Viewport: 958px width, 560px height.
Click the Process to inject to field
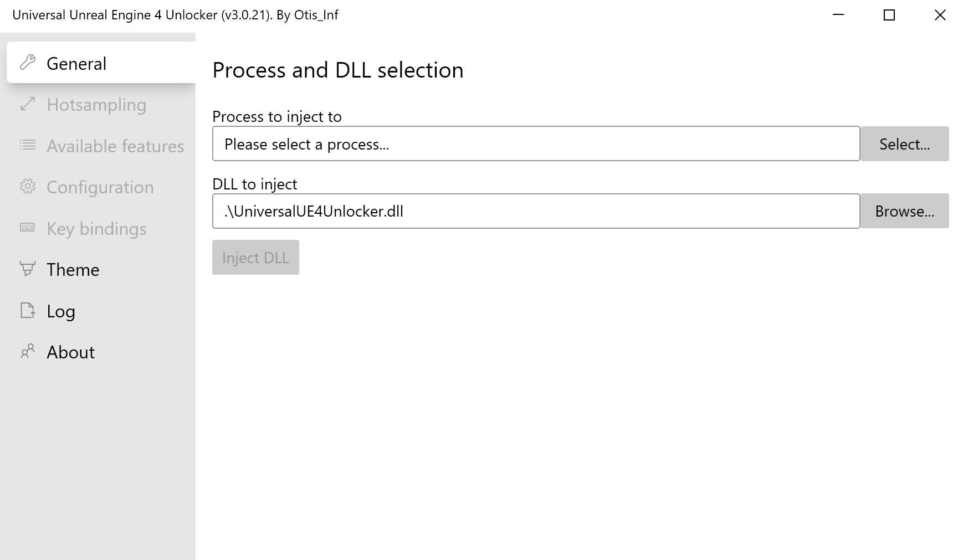536,144
